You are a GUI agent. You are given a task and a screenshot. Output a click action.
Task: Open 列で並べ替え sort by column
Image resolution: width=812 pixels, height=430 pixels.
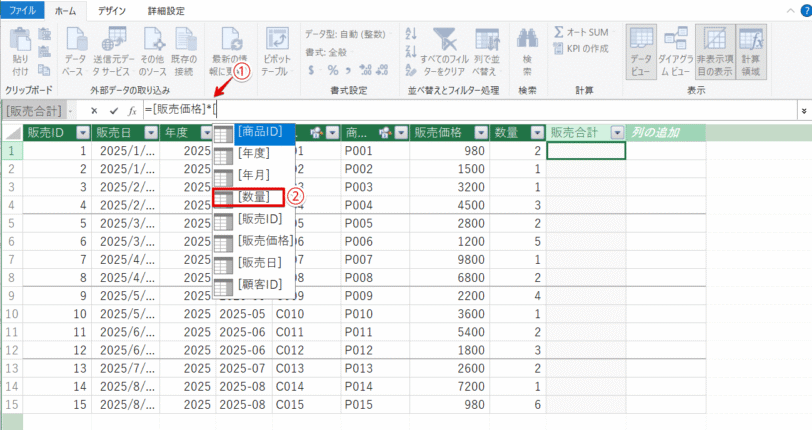coord(487,52)
